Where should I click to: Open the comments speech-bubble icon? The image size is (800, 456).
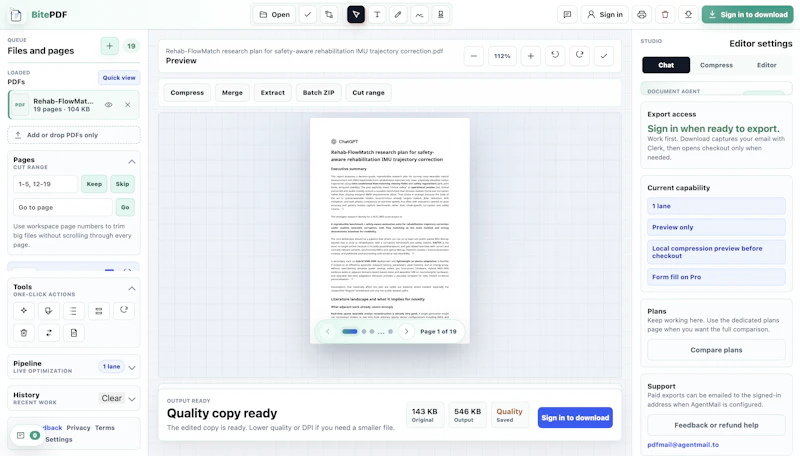tap(567, 15)
